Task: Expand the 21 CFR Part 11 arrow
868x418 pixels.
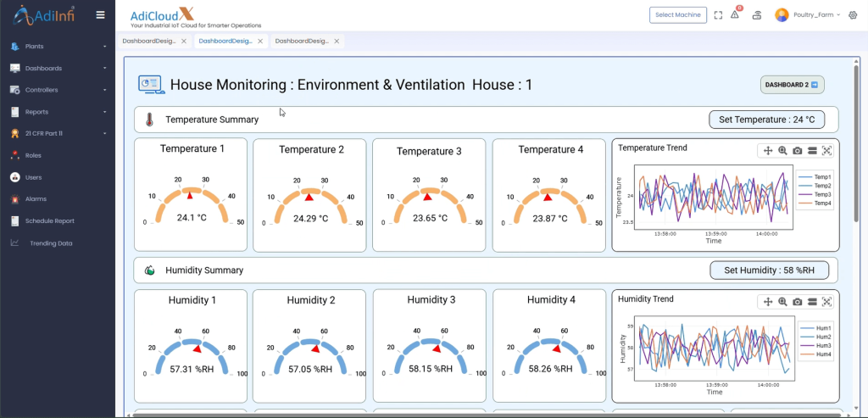Action: [104, 133]
